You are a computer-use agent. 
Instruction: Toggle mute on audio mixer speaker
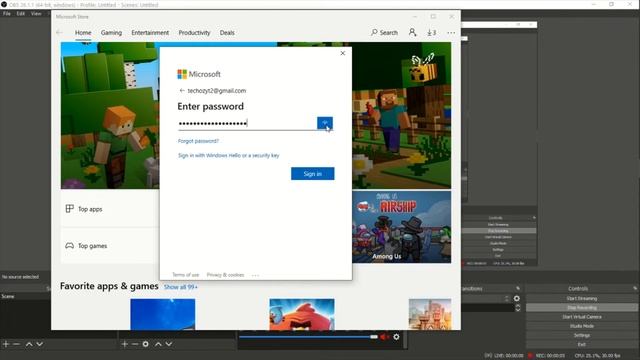tap(384, 337)
